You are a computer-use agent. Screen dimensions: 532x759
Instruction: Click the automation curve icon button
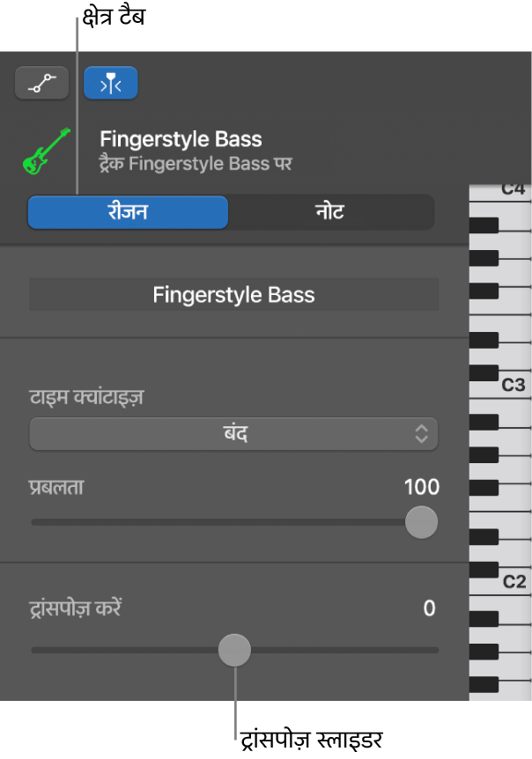[42, 85]
